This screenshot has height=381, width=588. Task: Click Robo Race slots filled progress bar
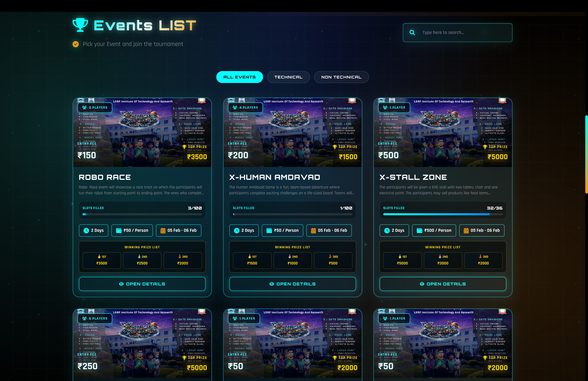(x=142, y=214)
